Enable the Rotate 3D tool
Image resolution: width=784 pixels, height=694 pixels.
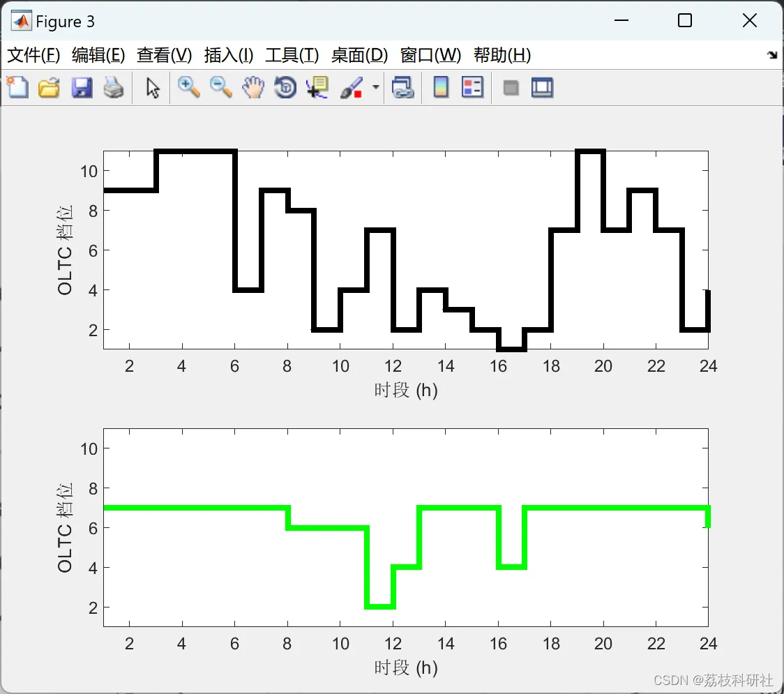[x=285, y=87]
